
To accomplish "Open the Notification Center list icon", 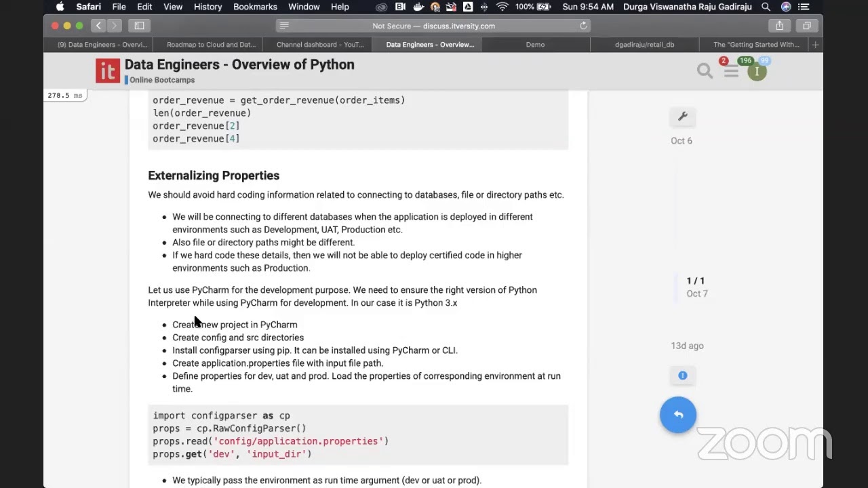I will [x=805, y=7].
